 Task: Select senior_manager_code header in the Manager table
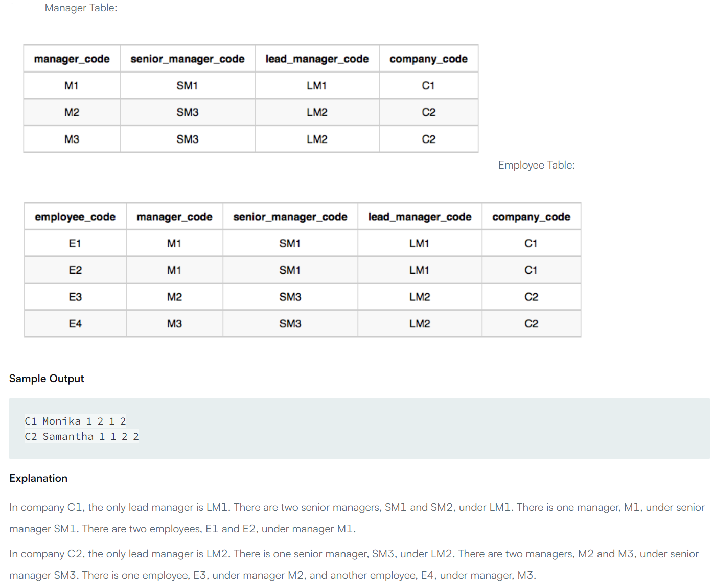pos(188,59)
